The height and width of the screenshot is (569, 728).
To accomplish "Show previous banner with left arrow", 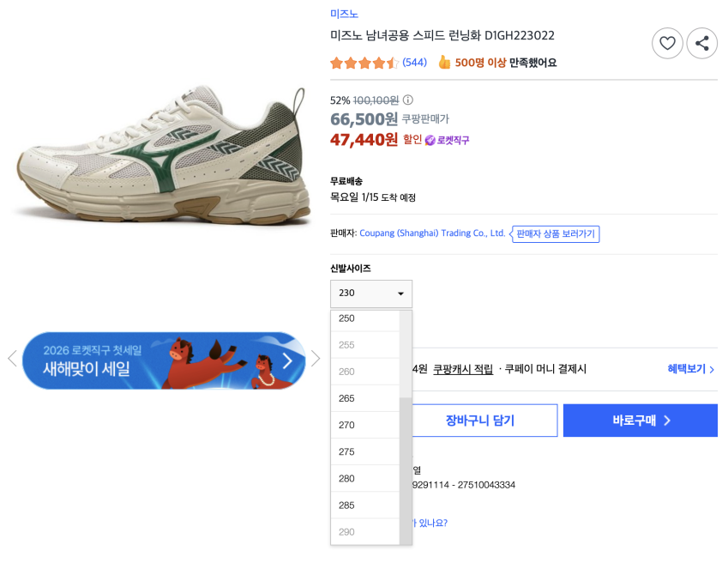I will 12,359.
